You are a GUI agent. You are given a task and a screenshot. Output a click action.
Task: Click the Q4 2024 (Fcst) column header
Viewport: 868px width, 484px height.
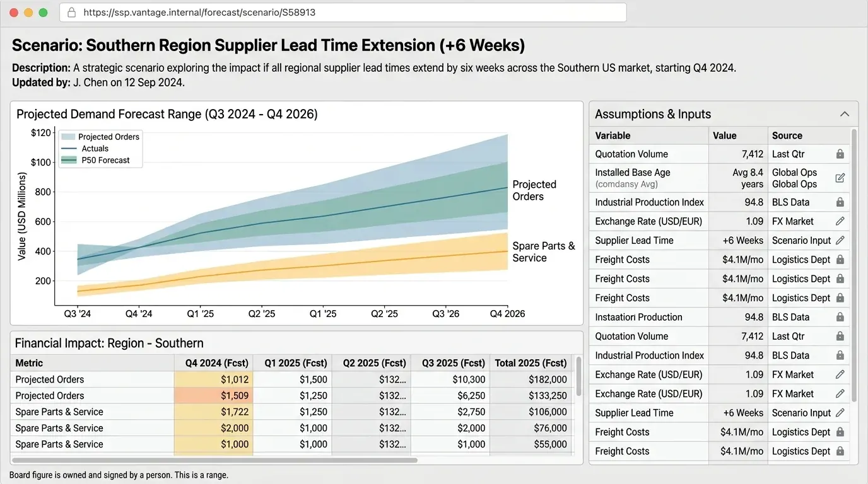pyautogui.click(x=214, y=363)
